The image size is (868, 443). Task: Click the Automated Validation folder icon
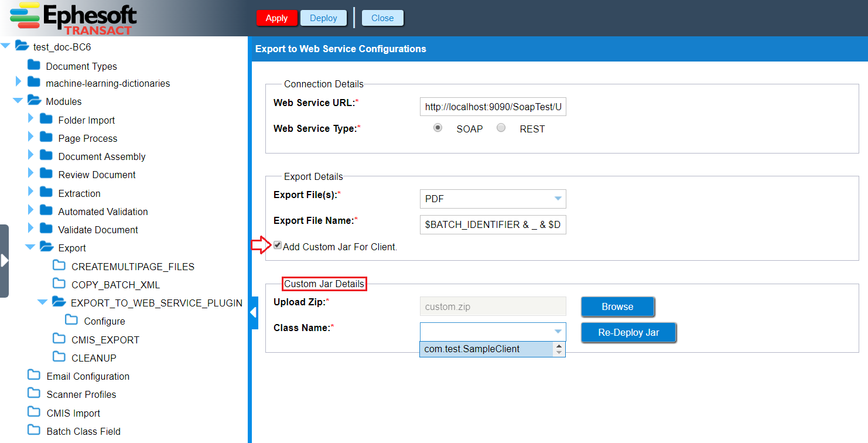click(x=46, y=210)
